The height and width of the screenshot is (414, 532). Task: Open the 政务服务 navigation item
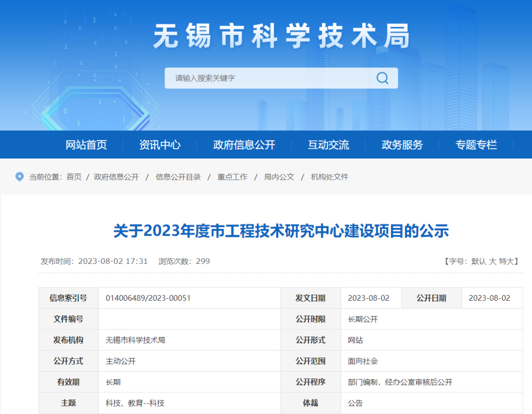click(402, 145)
